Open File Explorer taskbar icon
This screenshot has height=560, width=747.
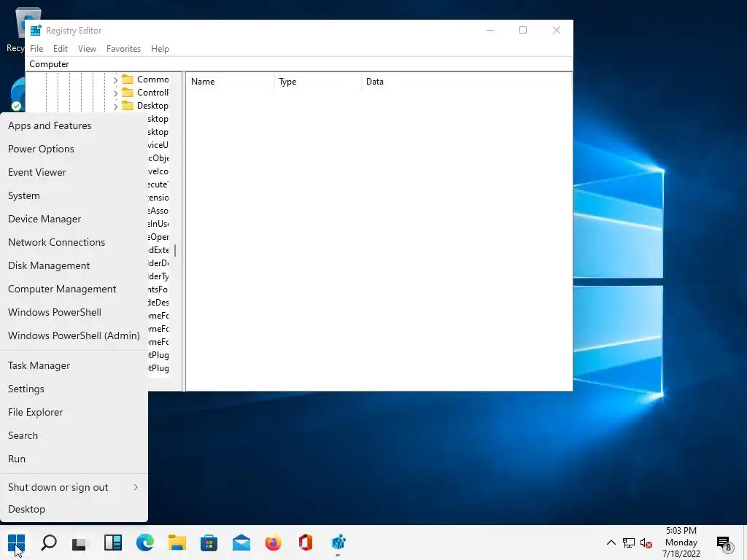[x=177, y=542]
